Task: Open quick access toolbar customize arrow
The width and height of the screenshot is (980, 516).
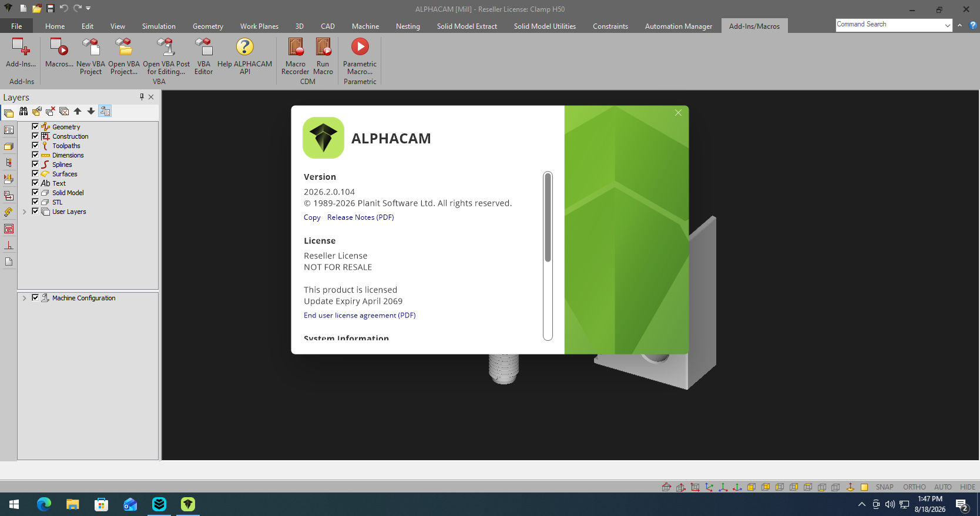Action: click(88, 8)
